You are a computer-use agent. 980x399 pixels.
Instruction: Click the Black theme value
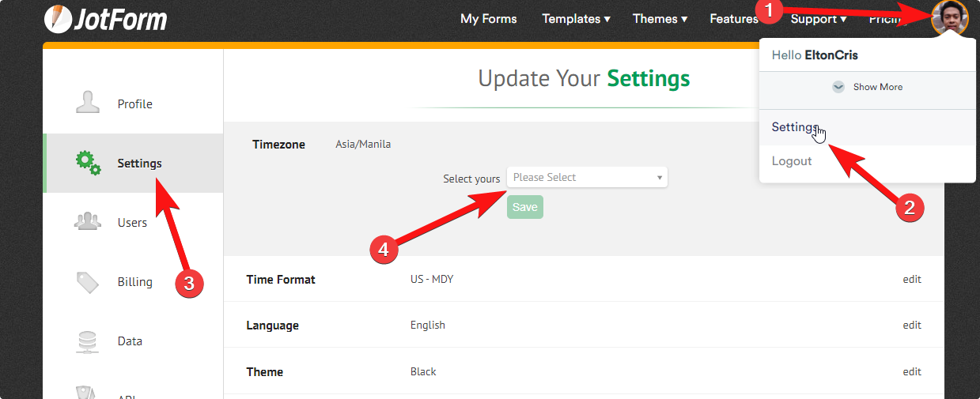point(423,371)
